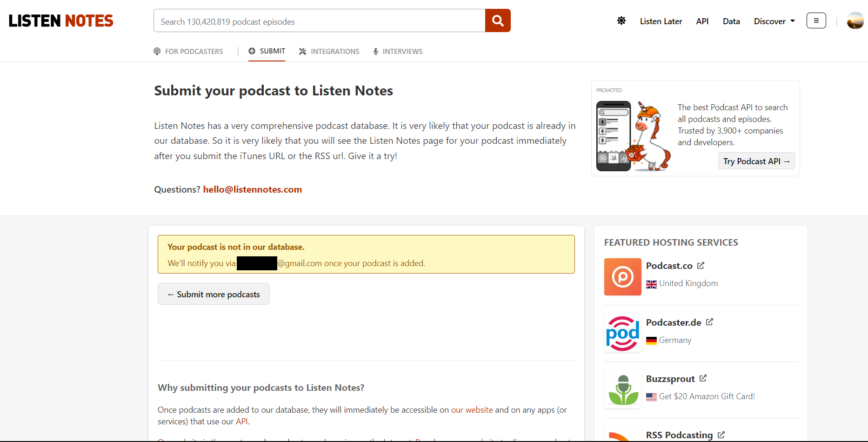This screenshot has width=868, height=442.
Task: Switch to the For Podcasters tab
Action: click(x=188, y=51)
